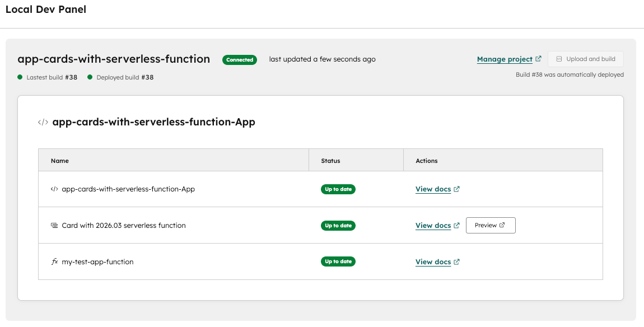Click the Name column header

click(60, 161)
